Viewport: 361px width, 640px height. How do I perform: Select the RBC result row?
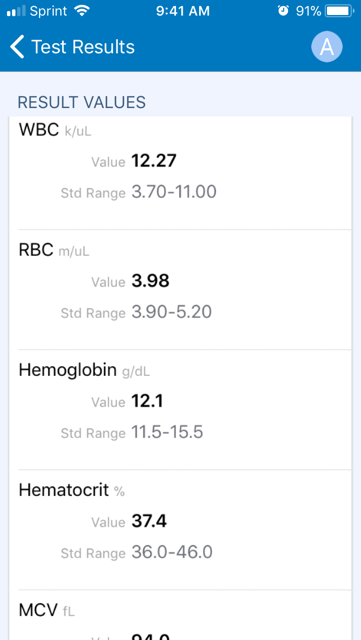pos(180,290)
